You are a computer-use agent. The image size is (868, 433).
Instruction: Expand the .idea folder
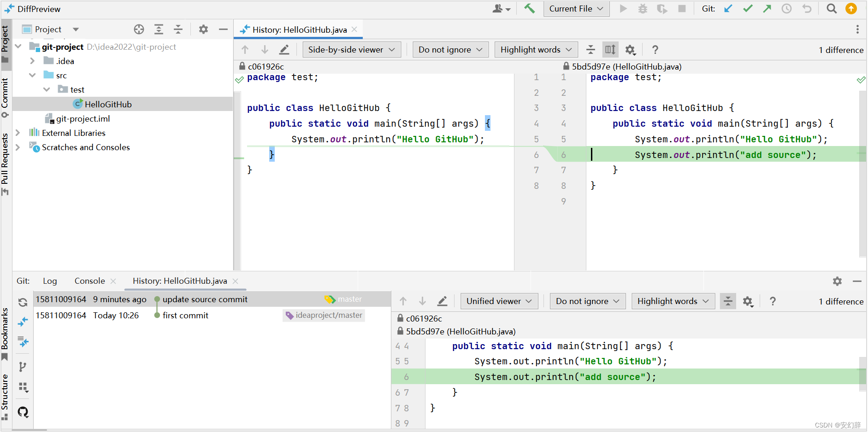(x=32, y=61)
